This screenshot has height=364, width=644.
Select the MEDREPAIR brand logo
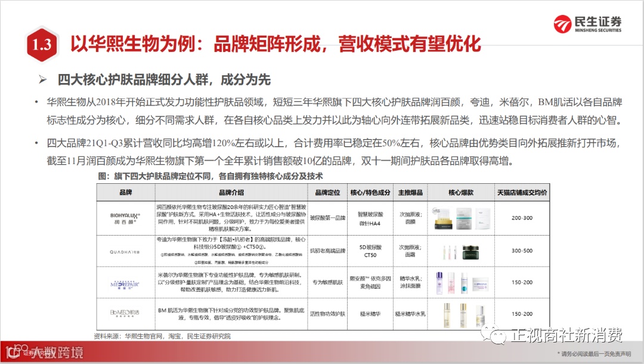click(125, 285)
